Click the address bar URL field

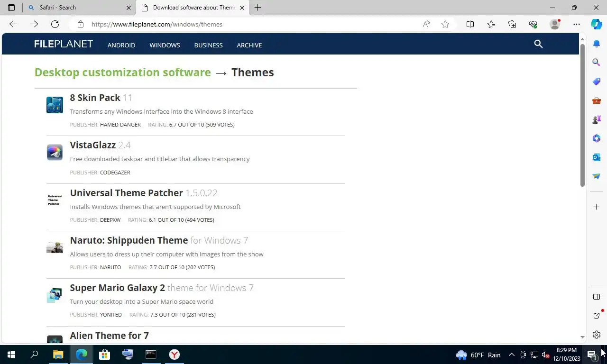point(251,24)
